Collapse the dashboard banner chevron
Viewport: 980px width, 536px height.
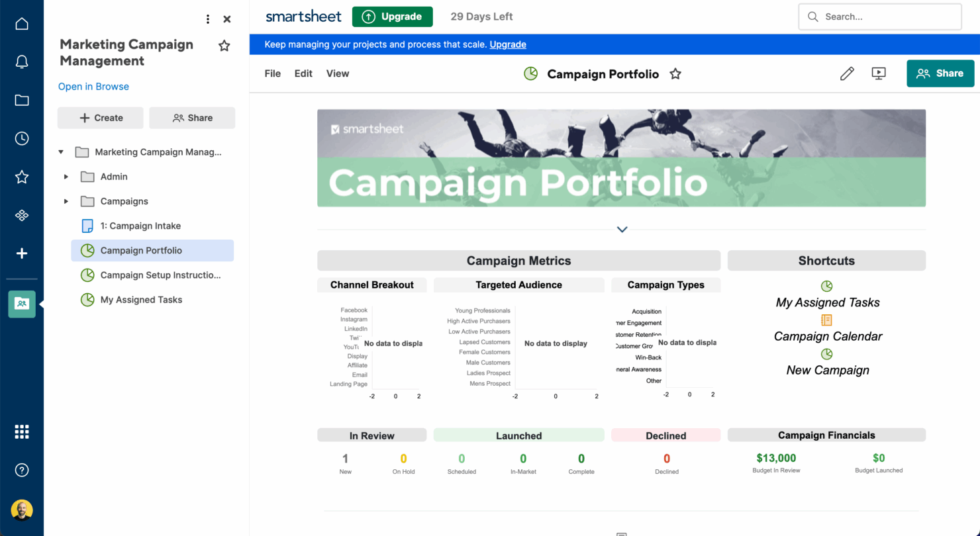coord(622,230)
